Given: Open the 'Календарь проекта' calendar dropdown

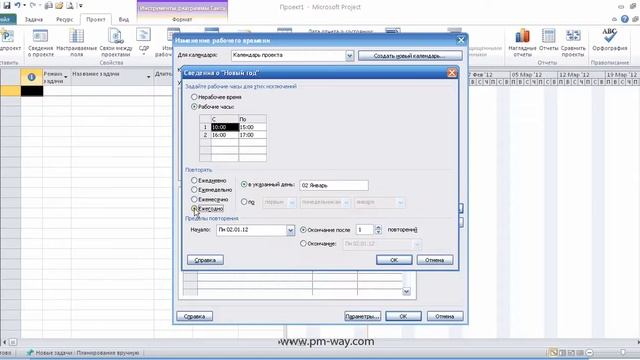Looking at the screenshot, I should [x=349, y=56].
